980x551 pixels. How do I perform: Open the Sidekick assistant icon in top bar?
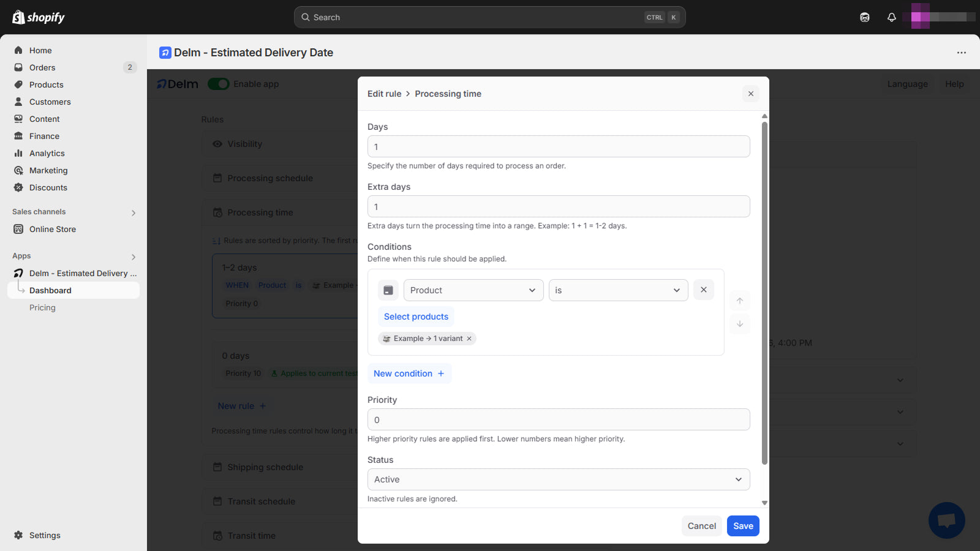pos(865,17)
